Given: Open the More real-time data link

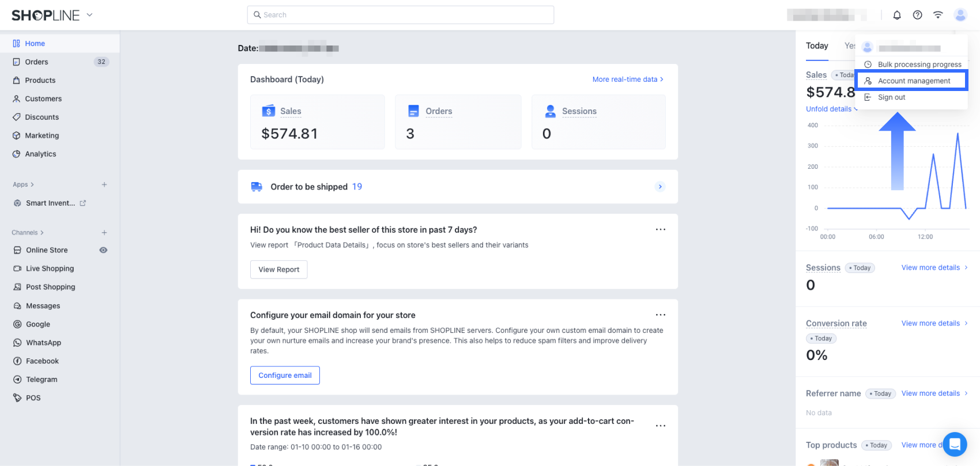Looking at the screenshot, I should pyautogui.click(x=627, y=79).
